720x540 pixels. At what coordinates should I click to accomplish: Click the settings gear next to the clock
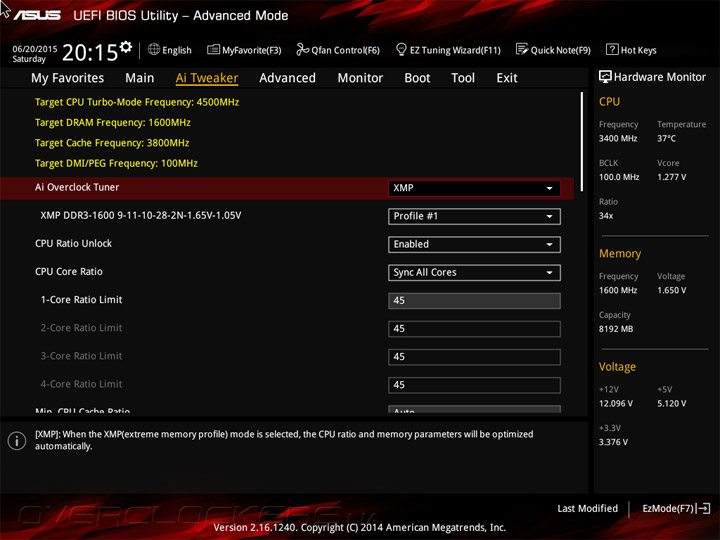pos(126,47)
